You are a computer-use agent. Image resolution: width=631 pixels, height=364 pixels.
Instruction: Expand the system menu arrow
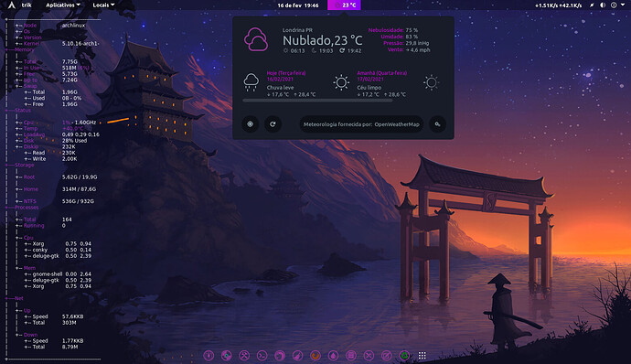(x=624, y=5)
